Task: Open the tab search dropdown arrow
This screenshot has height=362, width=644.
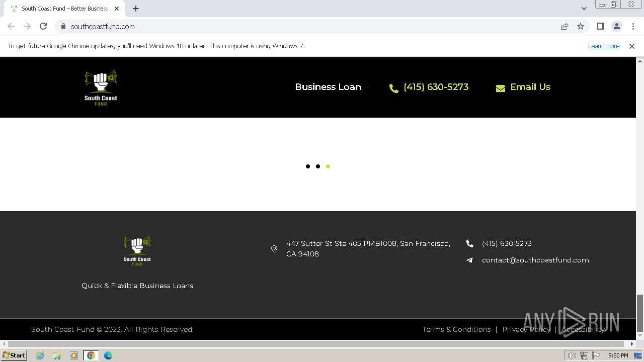Action: point(584,9)
